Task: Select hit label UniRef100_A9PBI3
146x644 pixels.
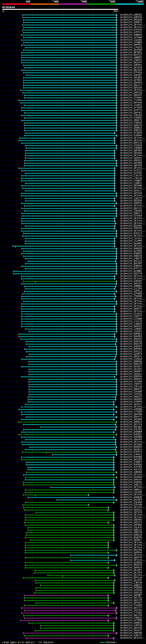Action: pos(131,22)
